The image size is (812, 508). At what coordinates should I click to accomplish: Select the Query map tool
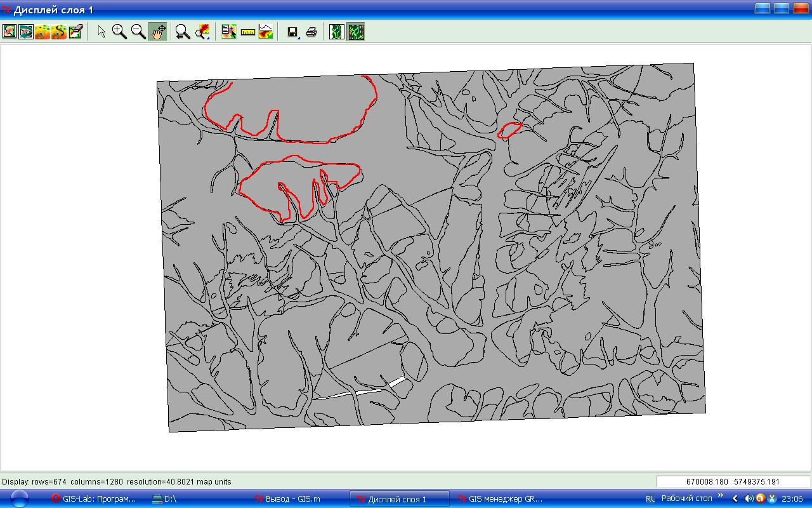pos(229,32)
